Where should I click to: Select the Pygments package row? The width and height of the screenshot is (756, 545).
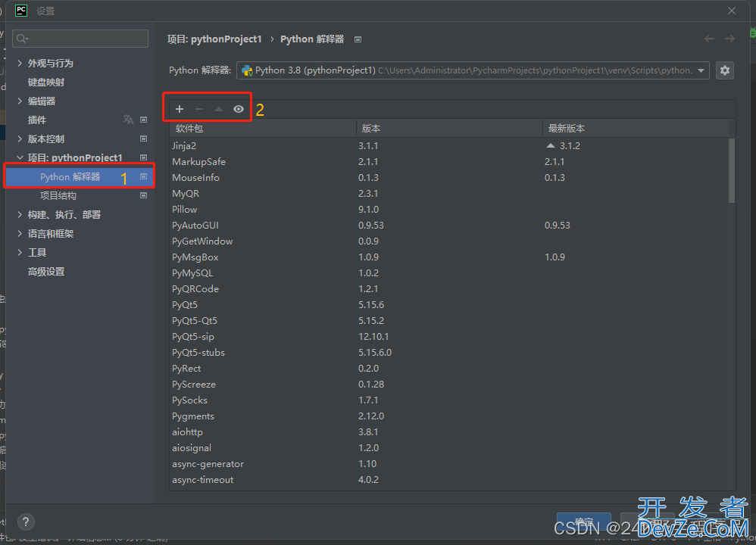[449, 416]
